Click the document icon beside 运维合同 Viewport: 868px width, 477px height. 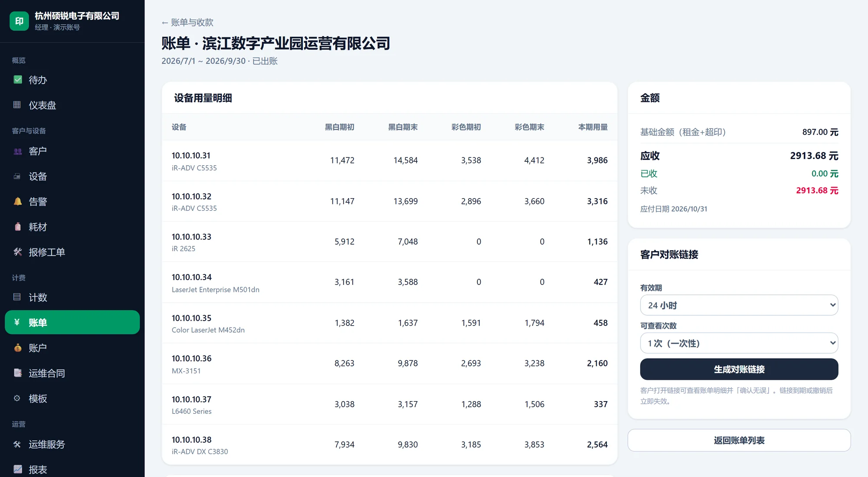click(x=18, y=373)
